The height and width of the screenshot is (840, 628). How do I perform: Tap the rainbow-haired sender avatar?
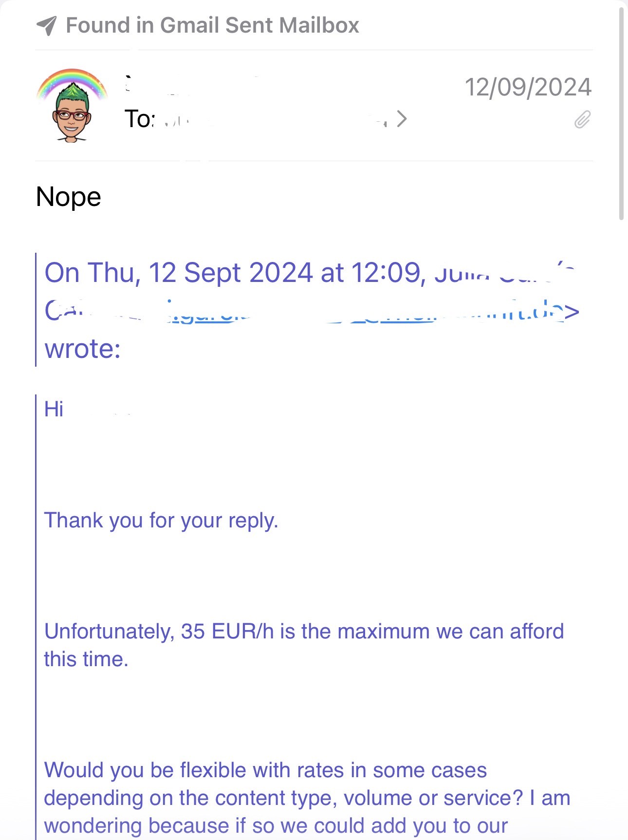pos(72,105)
